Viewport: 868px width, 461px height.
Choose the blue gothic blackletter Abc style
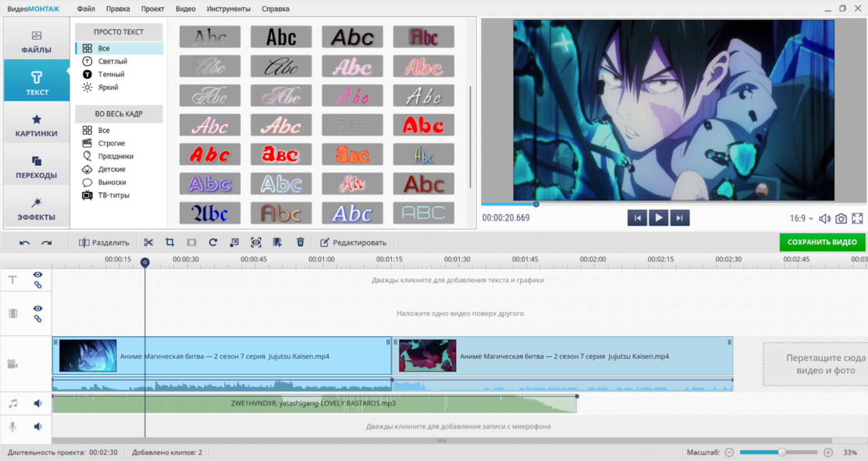210,213
